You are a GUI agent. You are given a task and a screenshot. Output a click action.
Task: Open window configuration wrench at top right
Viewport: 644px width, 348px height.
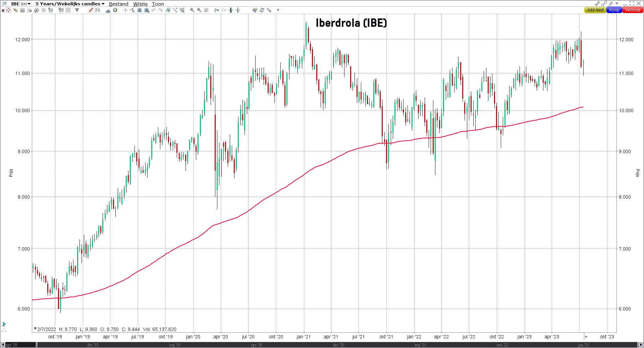[x=597, y=4]
